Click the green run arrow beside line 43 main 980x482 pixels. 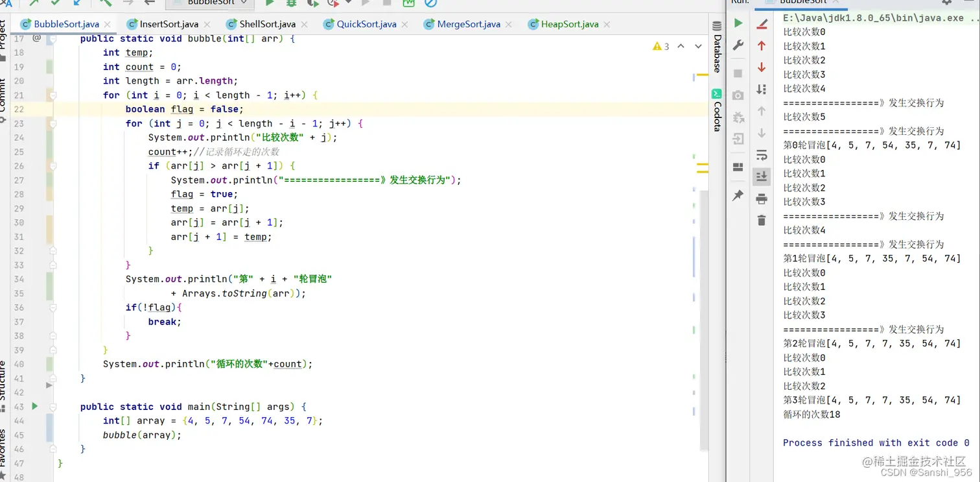coord(35,406)
